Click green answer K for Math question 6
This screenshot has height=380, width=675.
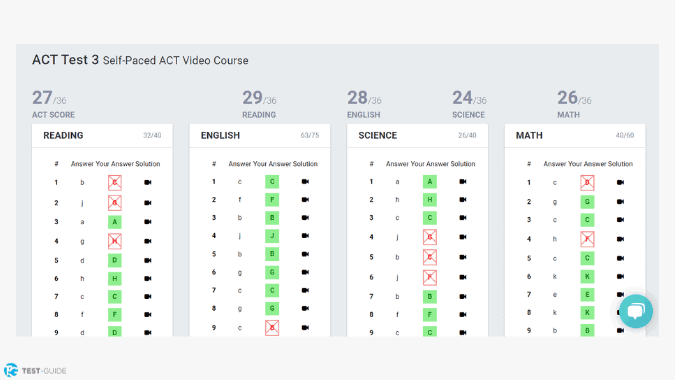587,277
